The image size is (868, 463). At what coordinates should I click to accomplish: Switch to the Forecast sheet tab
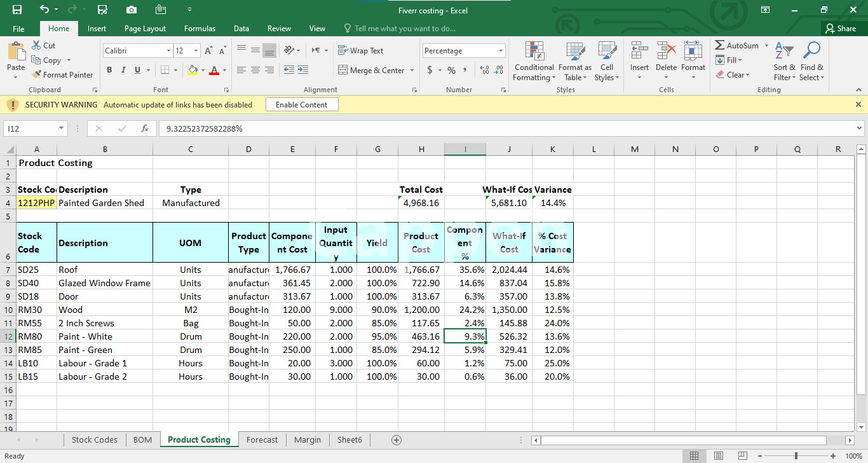[262, 439]
